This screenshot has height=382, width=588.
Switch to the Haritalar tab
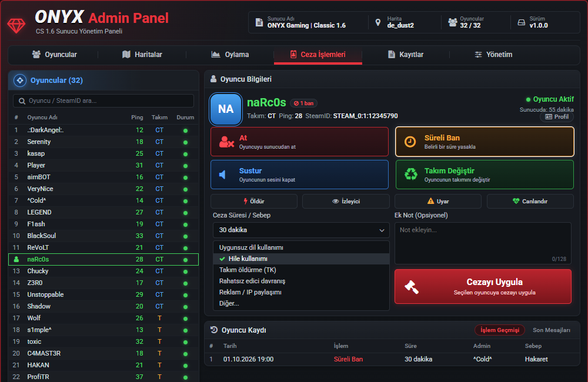coord(142,55)
